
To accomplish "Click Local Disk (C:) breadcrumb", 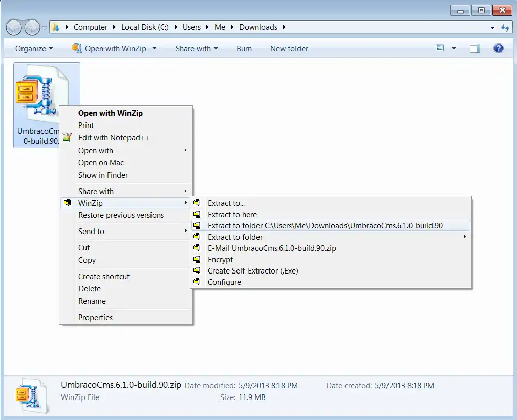I will click(x=145, y=27).
